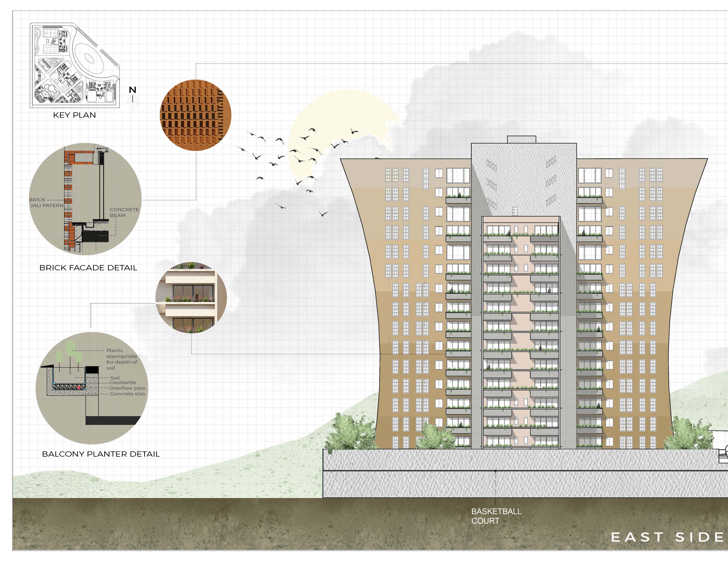The height and width of the screenshot is (562, 728).
Task: Click the balcony planter section detail circle
Action: pos(92,388)
